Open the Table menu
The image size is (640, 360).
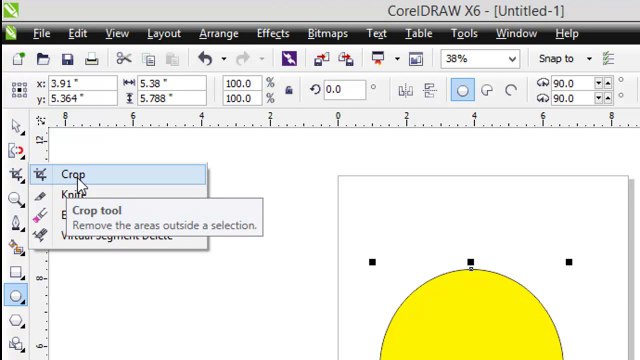[x=418, y=33]
